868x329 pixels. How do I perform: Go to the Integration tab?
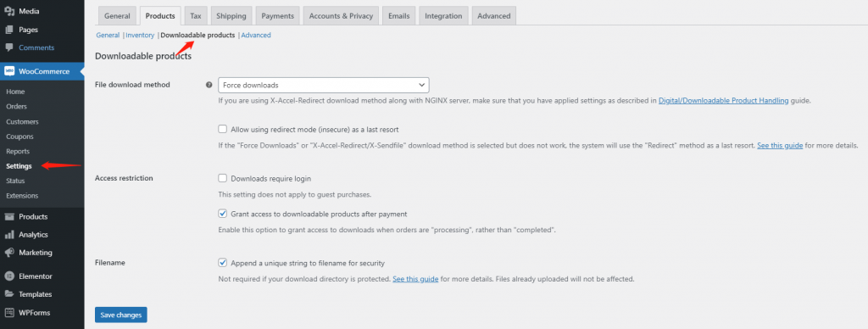point(443,16)
